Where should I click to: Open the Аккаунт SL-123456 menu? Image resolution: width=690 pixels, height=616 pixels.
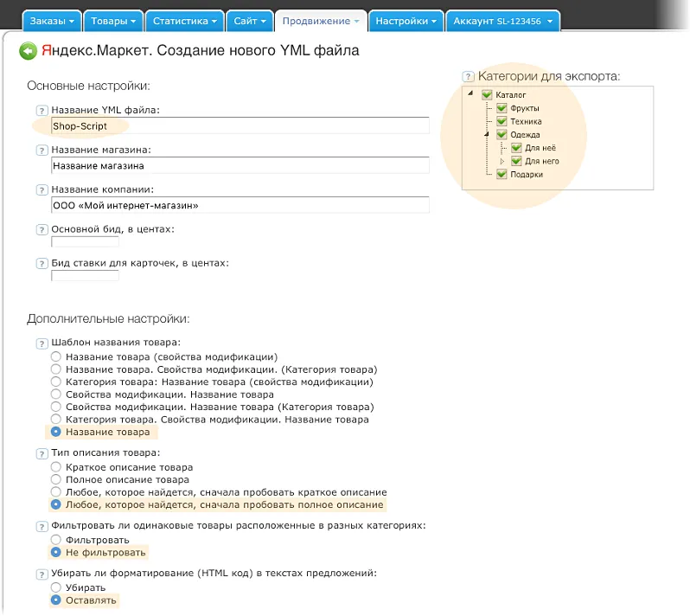click(502, 20)
